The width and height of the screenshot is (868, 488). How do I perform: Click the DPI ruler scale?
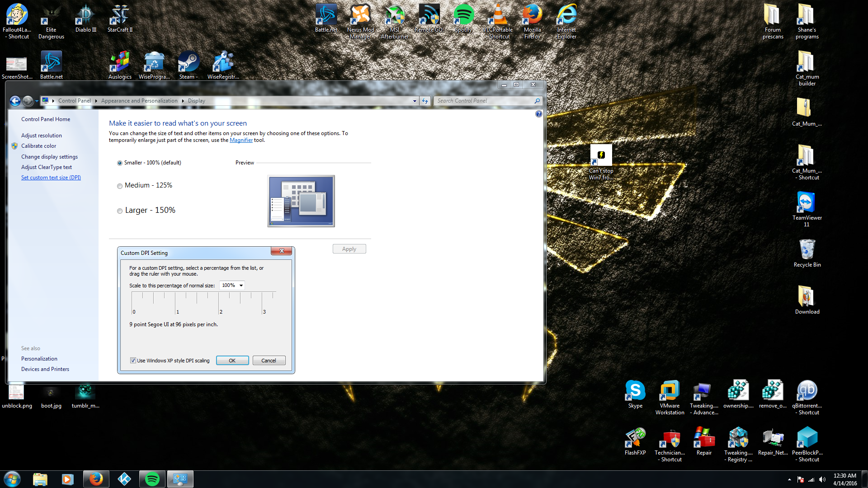(203, 303)
